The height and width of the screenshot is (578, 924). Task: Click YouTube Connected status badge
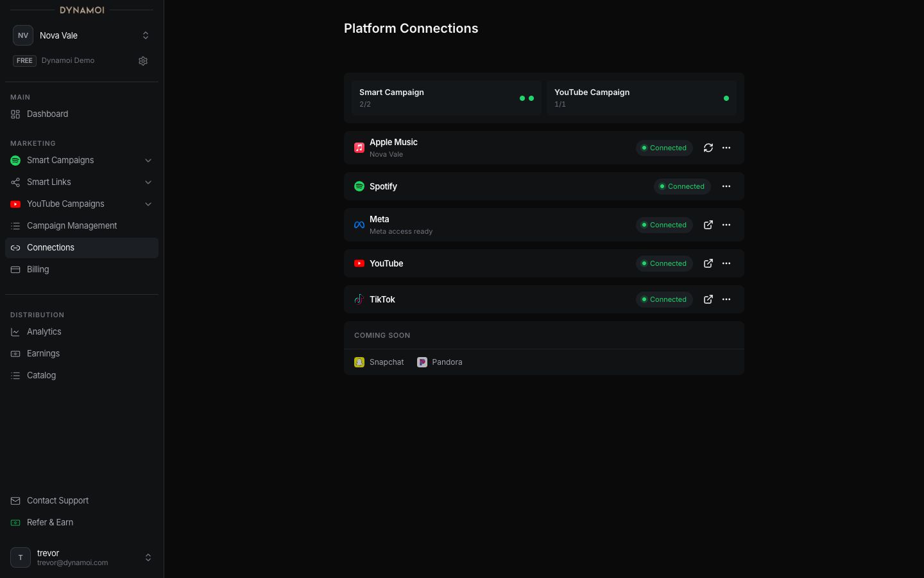pos(664,263)
